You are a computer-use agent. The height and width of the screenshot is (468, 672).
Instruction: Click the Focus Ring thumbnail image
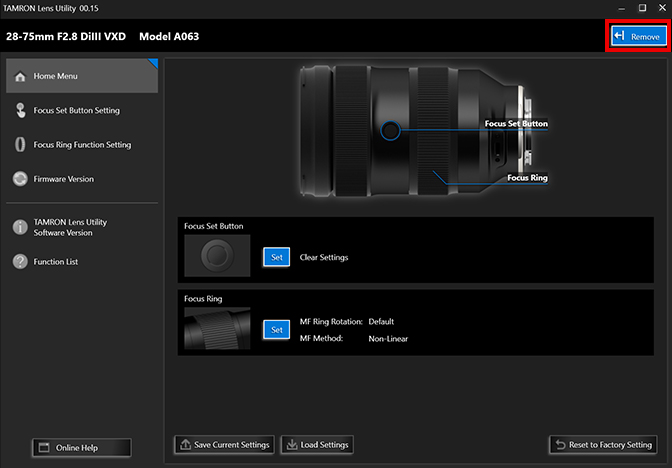(217, 328)
